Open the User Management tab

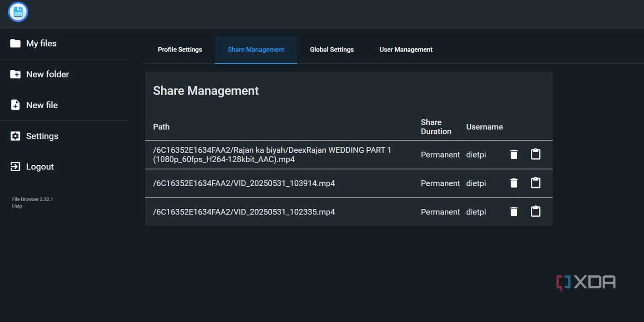(406, 50)
